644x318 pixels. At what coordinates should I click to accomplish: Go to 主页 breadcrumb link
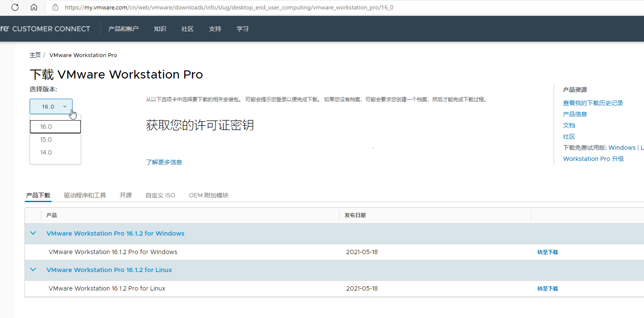click(x=35, y=55)
